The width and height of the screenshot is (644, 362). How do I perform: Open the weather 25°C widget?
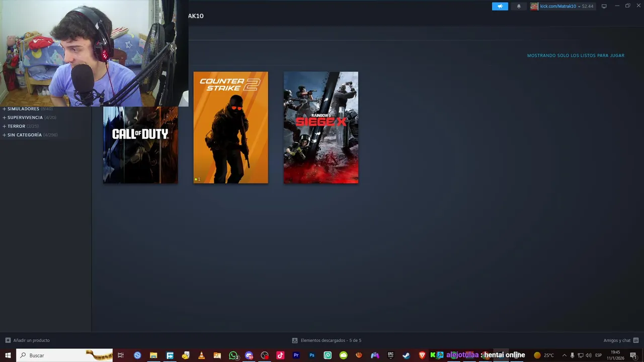click(x=544, y=355)
